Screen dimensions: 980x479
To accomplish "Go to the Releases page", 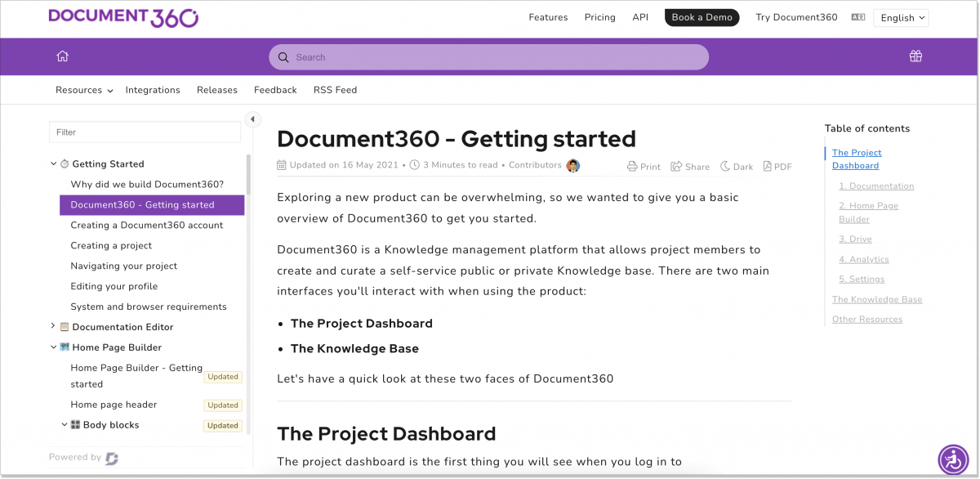I will coord(217,90).
